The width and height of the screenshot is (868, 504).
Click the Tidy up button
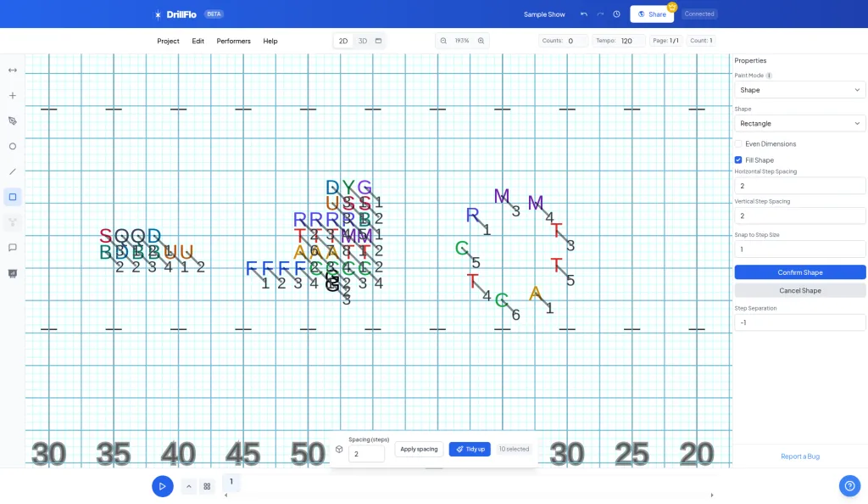point(470,449)
